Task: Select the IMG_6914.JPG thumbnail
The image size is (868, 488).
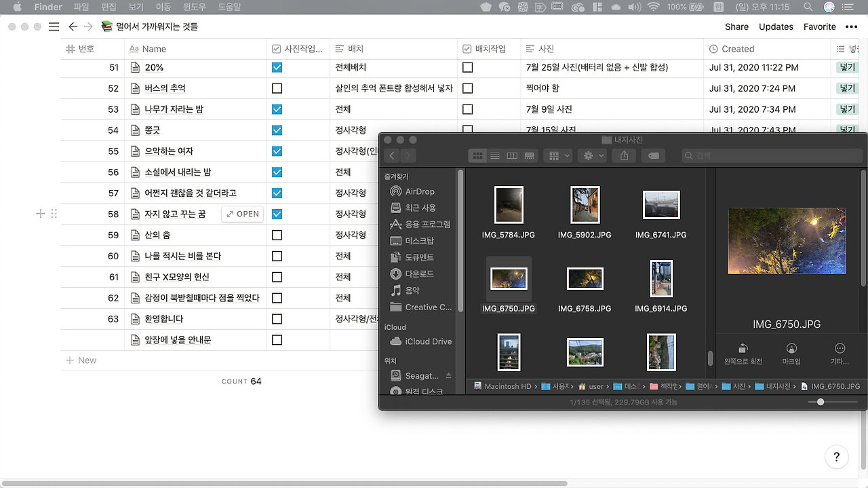Action: click(660, 278)
